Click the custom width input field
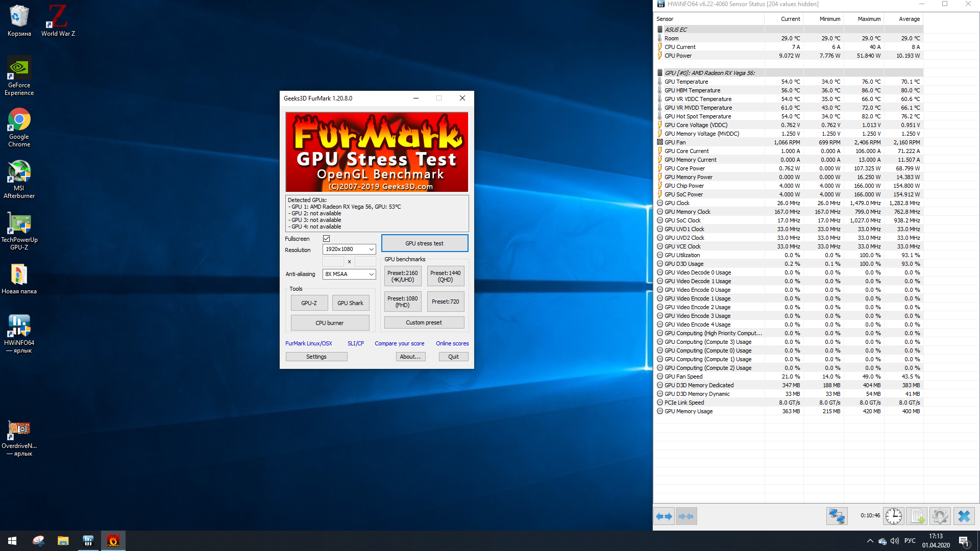Image resolution: width=980 pixels, height=551 pixels. pos(333,262)
